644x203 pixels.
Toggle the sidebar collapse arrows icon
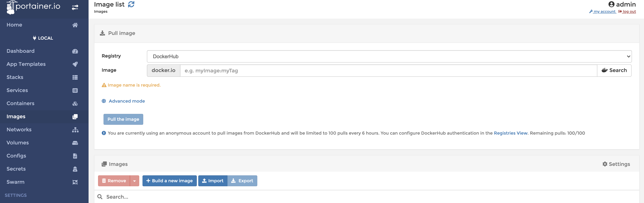pyautogui.click(x=75, y=7)
